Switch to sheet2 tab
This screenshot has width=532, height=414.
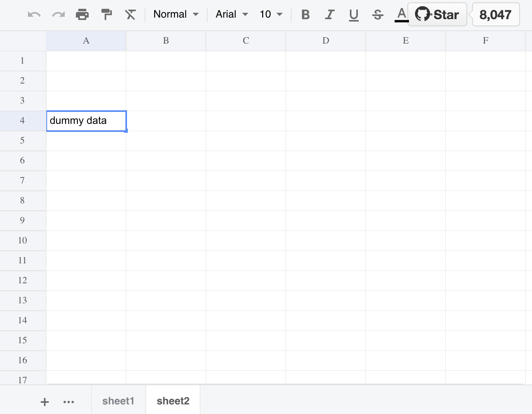point(173,400)
